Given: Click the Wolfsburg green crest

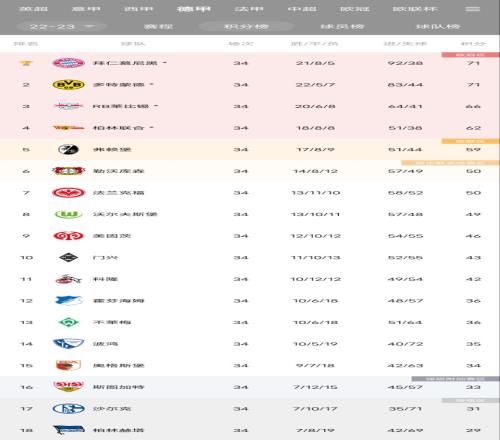Looking at the screenshot, I should tap(68, 214).
